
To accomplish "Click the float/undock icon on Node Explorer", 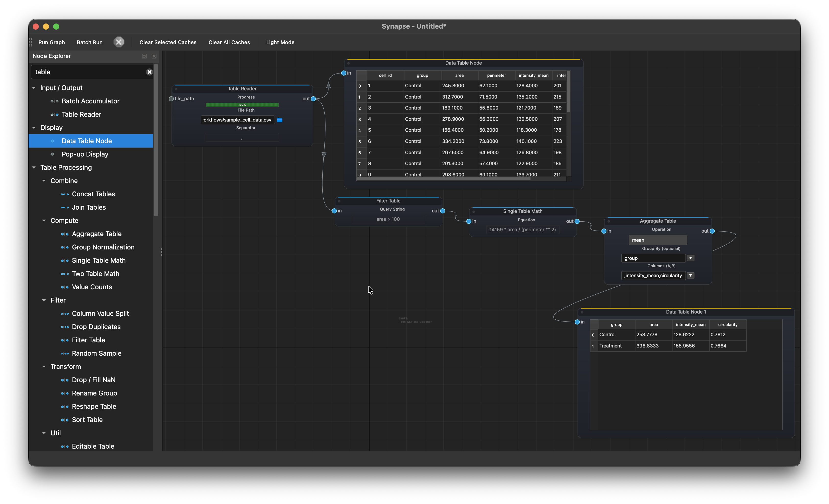I will [144, 56].
